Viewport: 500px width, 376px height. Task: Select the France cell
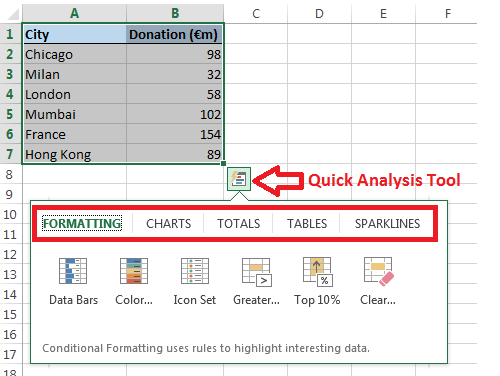pyautogui.click(x=75, y=134)
